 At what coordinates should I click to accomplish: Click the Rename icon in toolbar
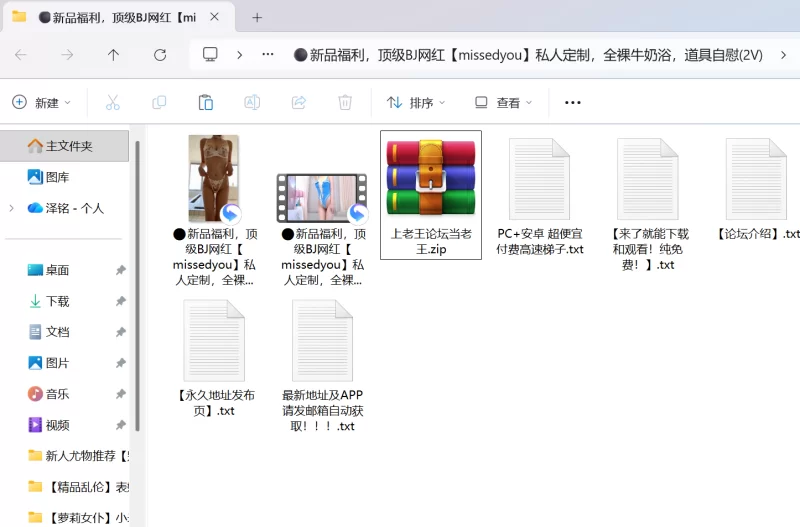(x=252, y=102)
